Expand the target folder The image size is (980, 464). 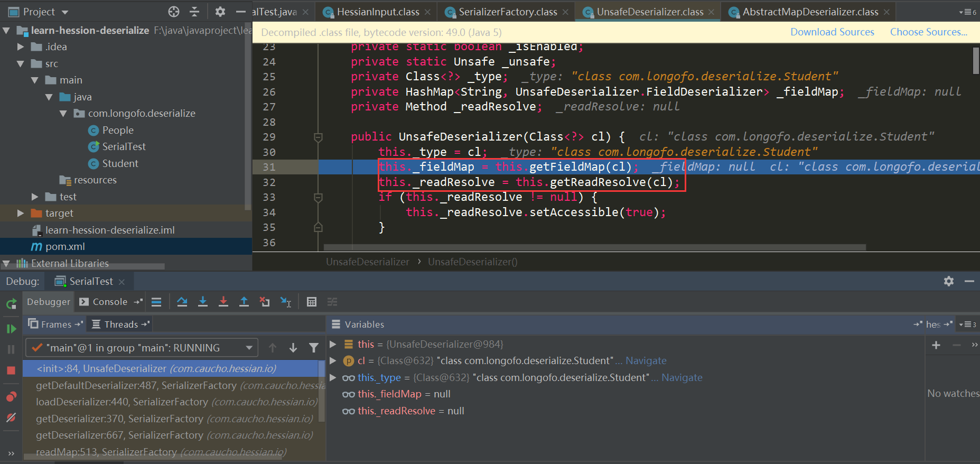pyautogui.click(x=21, y=214)
